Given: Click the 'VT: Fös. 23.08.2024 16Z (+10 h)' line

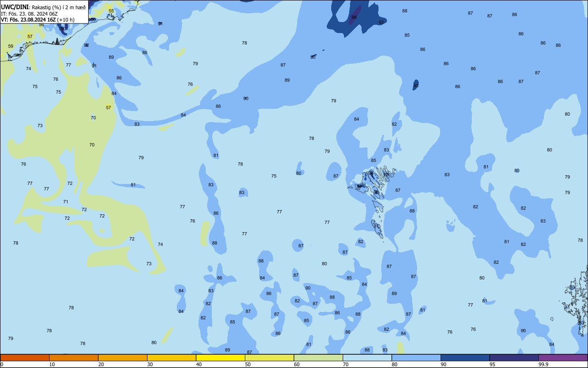Looking at the screenshot, I should coord(38,20).
